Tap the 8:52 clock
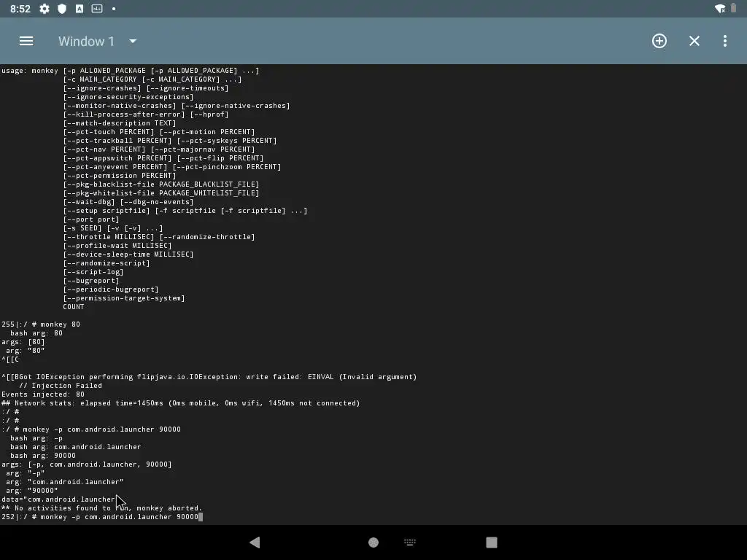The image size is (747, 560). [20, 9]
